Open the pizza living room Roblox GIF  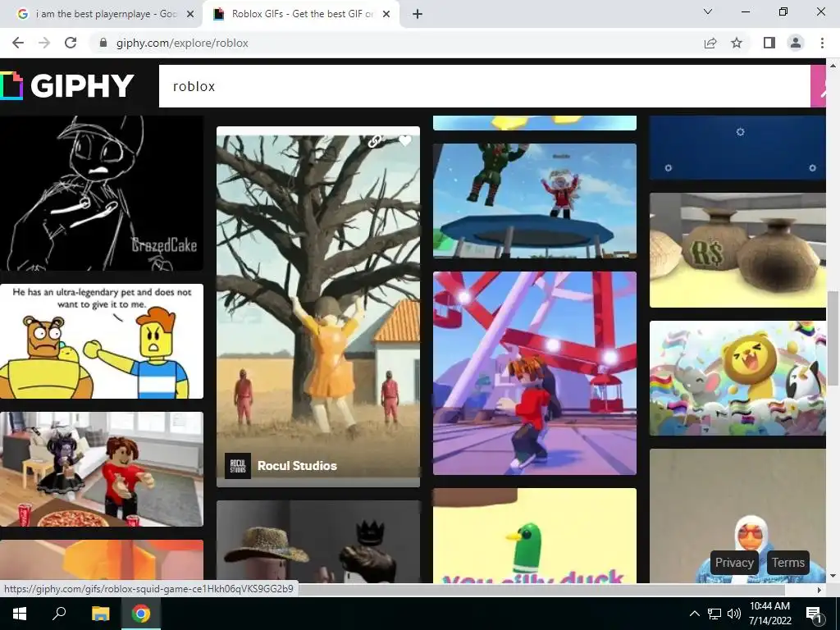(x=101, y=469)
